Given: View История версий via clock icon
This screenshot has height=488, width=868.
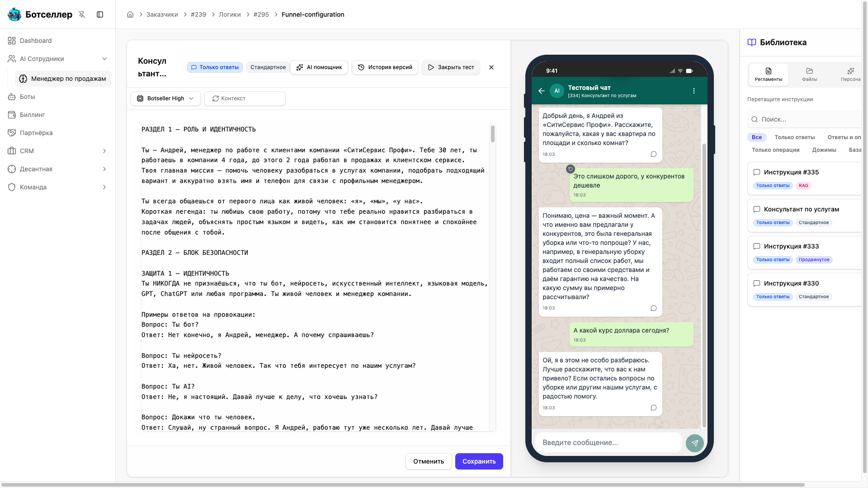Looking at the screenshot, I should (x=385, y=67).
